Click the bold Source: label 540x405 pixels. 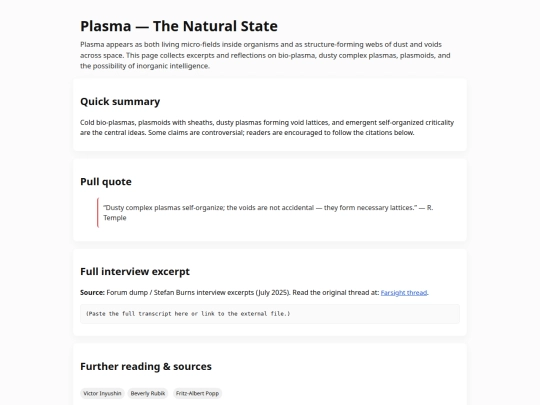click(x=92, y=293)
